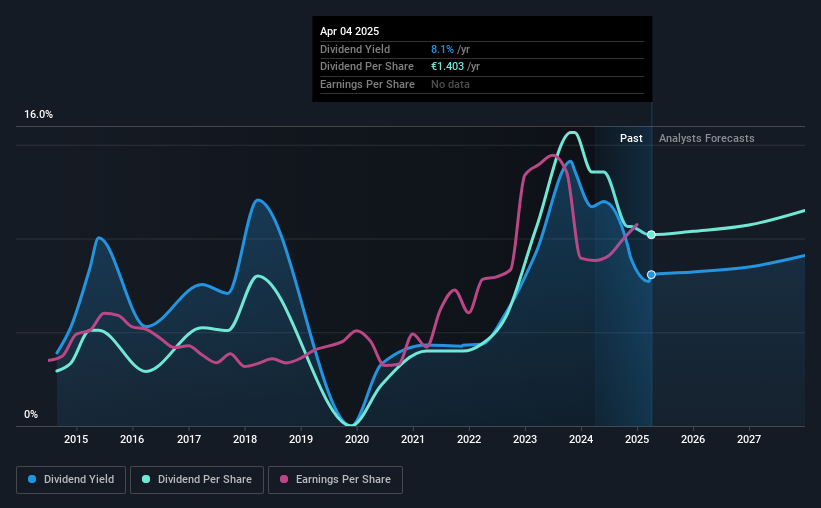
Task: Toggle the Dividend Per Share legend button
Action: pos(197,480)
